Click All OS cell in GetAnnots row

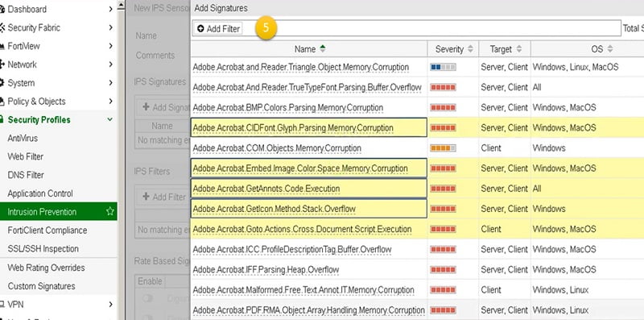pos(537,189)
